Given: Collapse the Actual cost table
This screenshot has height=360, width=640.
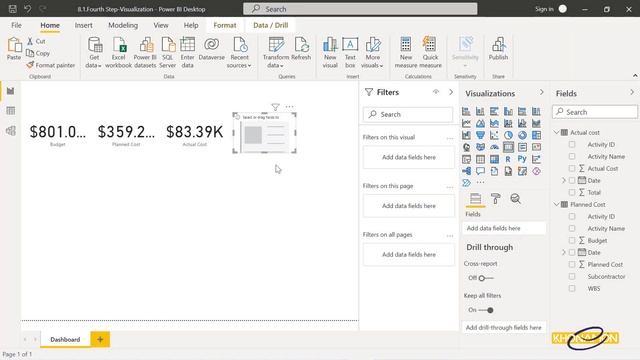Looking at the screenshot, I should [557, 132].
